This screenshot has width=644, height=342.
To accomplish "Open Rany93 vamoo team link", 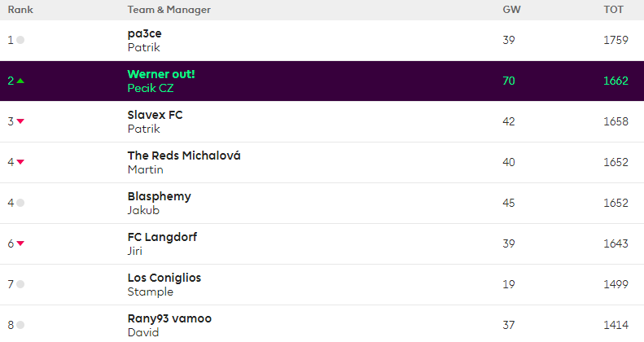I will (x=169, y=318).
